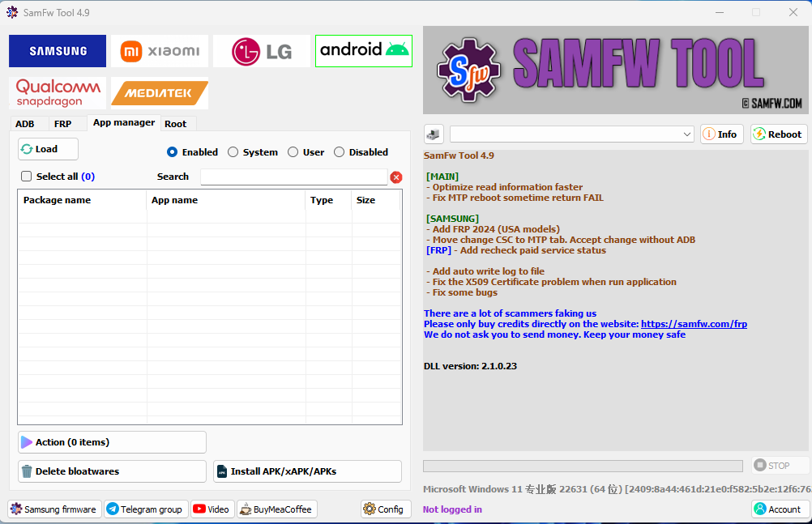Sort by Size column header
Screen dimensions: 812x524
click(375, 200)
